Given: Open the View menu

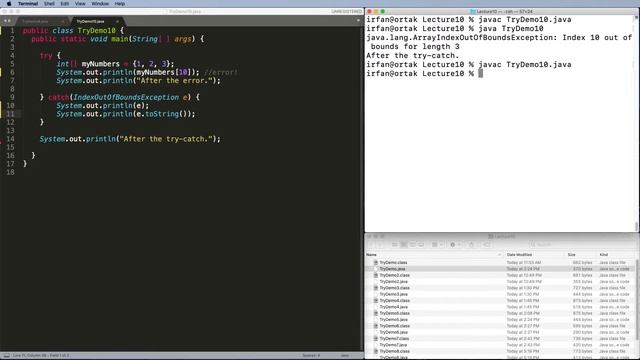Looking at the screenshot, I should pyautogui.click(x=80, y=4).
